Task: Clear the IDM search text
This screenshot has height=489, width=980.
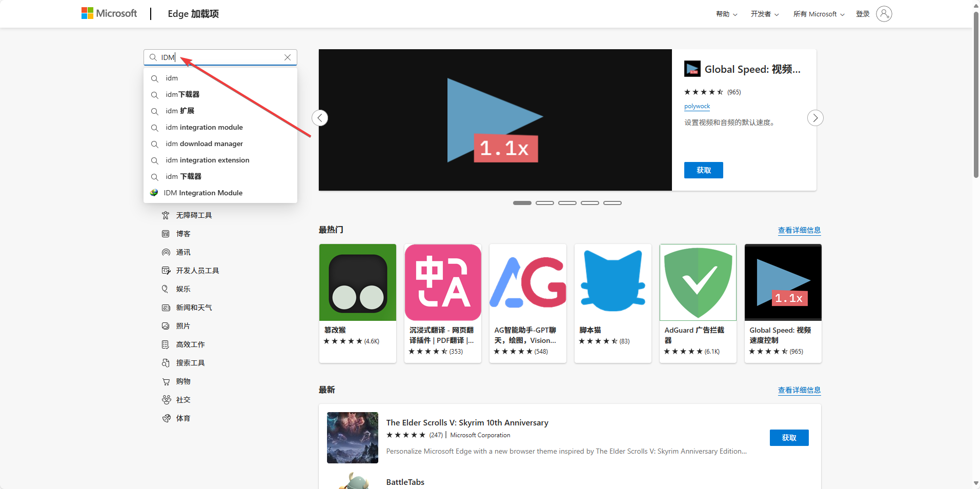Action: point(288,57)
